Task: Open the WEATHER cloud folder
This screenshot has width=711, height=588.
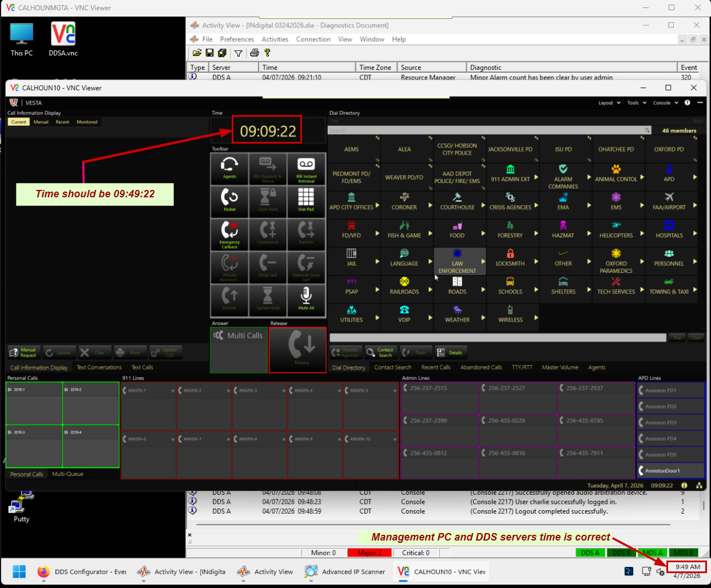Action: (x=458, y=314)
